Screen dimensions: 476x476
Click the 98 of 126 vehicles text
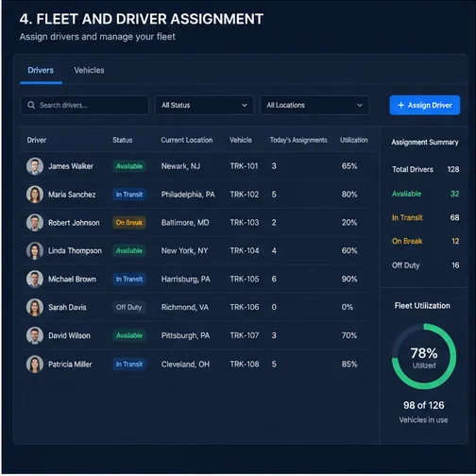pos(424,405)
